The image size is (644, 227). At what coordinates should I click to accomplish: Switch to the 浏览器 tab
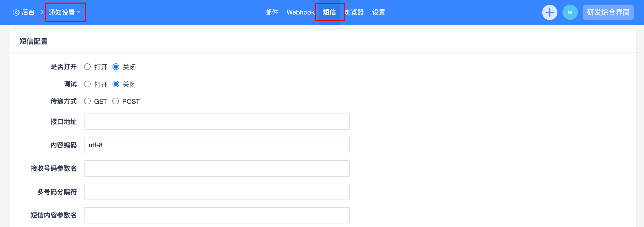click(x=354, y=12)
